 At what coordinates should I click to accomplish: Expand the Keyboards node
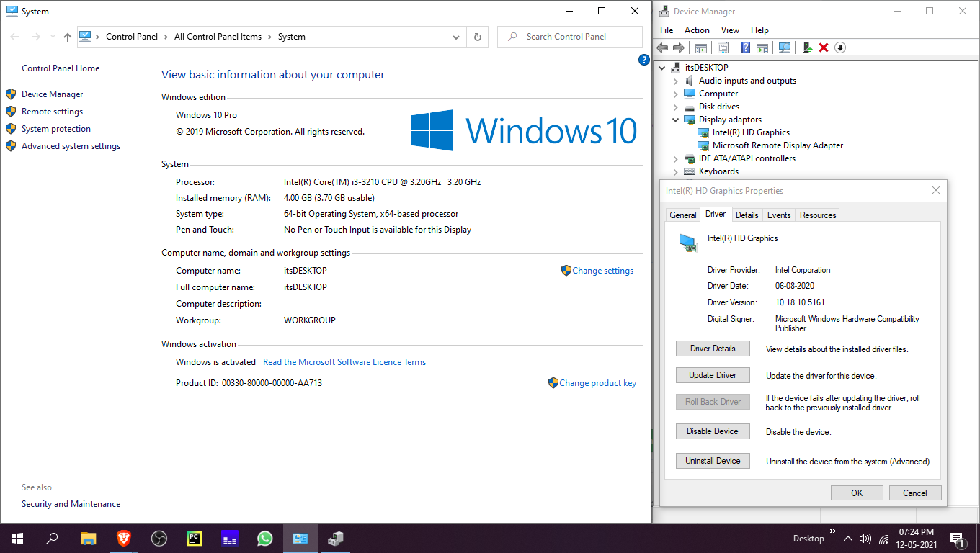(x=676, y=171)
